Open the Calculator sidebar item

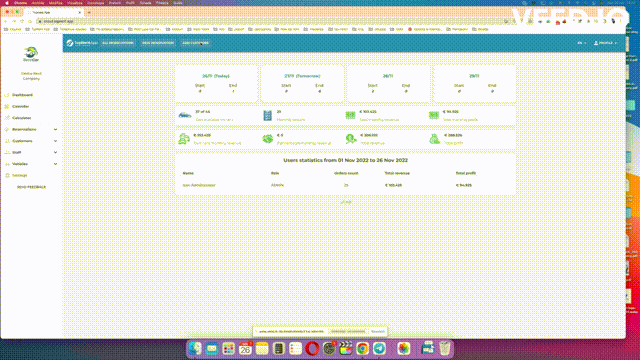21,118
